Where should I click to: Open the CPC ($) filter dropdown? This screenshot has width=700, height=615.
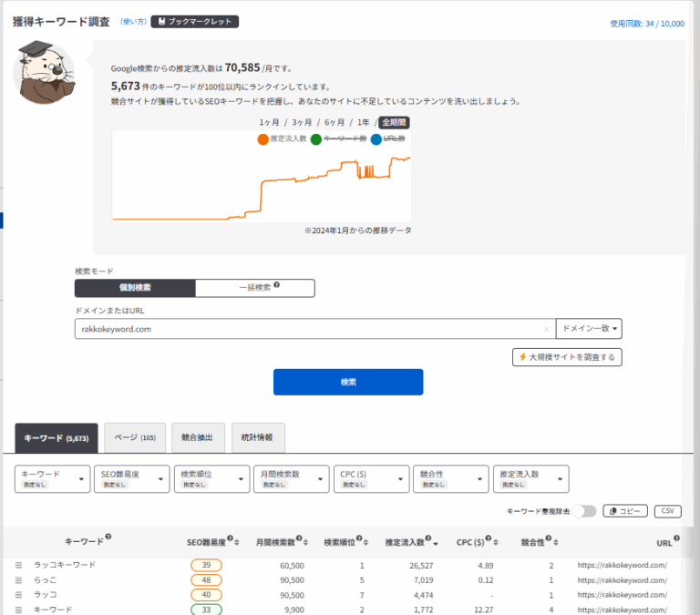(372, 479)
